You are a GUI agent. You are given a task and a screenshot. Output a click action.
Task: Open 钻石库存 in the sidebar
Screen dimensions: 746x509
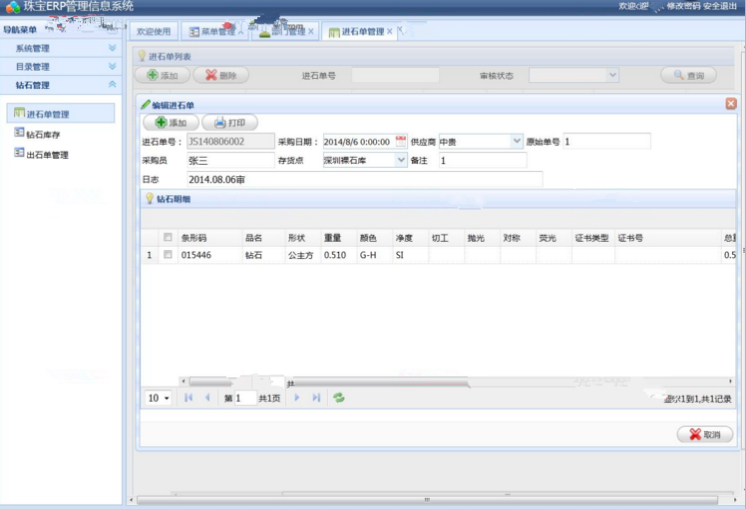(42, 134)
